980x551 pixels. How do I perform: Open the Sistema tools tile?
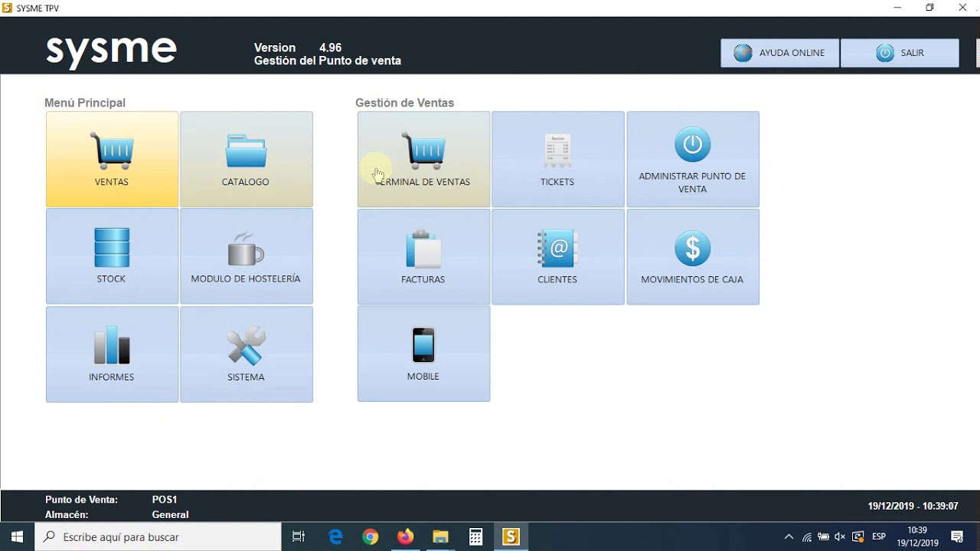(x=247, y=354)
